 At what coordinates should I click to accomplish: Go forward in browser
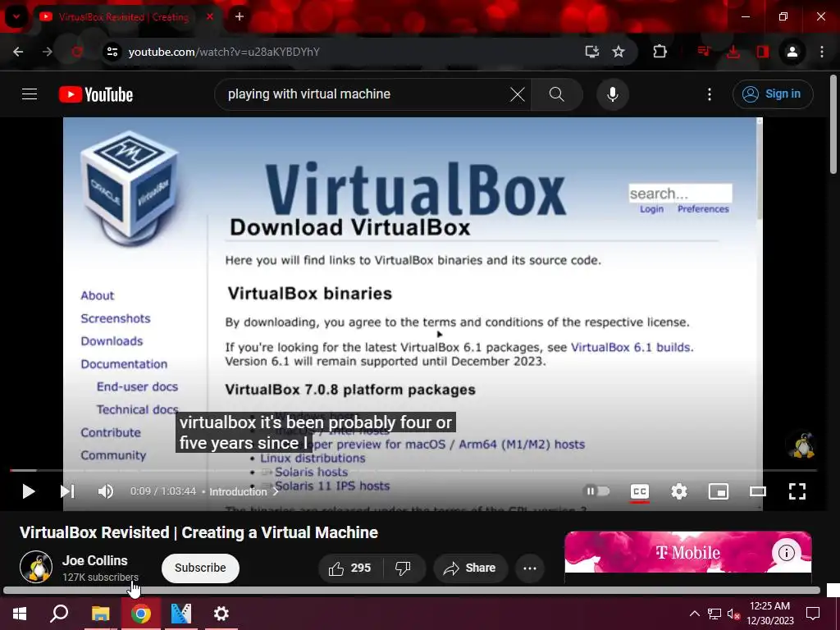pyautogui.click(x=48, y=52)
